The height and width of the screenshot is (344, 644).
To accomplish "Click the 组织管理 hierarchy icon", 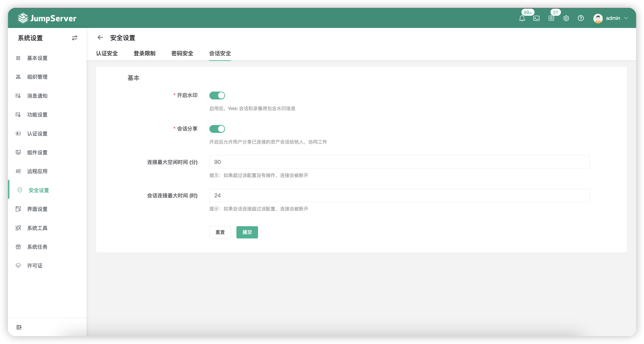I will (x=18, y=77).
